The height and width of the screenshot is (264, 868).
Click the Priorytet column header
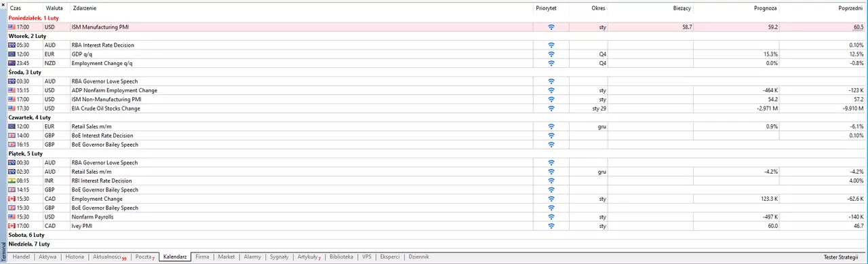pyautogui.click(x=546, y=8)
